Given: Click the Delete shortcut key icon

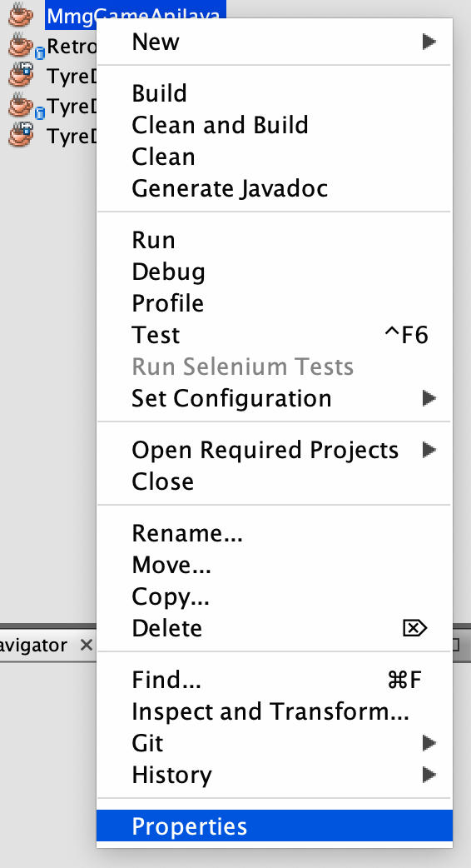Looking at the screenshot, I should click(x=414, y=628).
